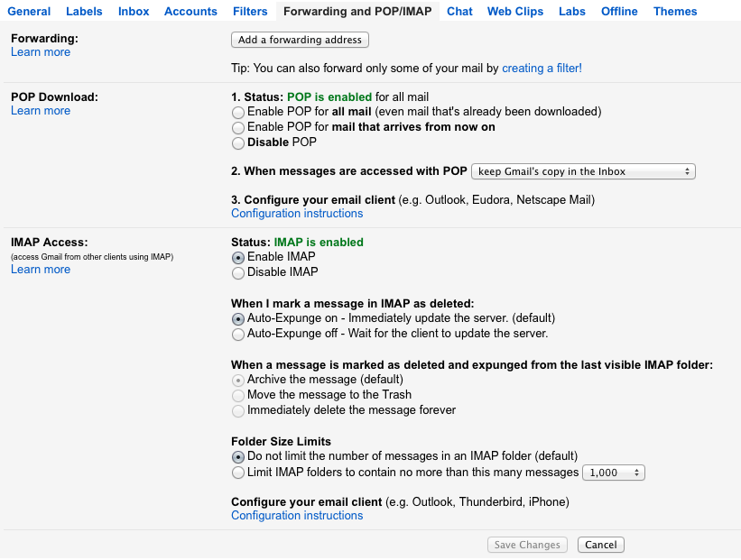
Task: Go to the Filters settings tab
Action: coord(250,12)
